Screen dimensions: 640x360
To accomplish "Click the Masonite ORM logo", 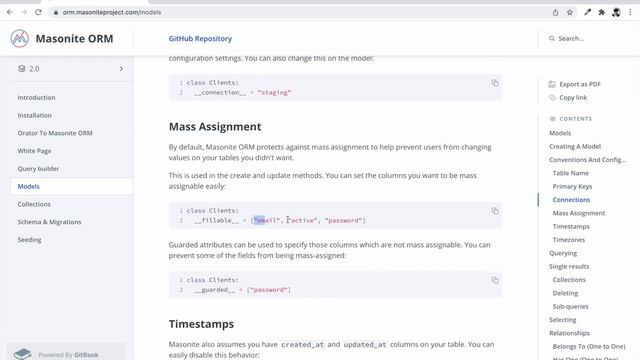I will (20, 39).
